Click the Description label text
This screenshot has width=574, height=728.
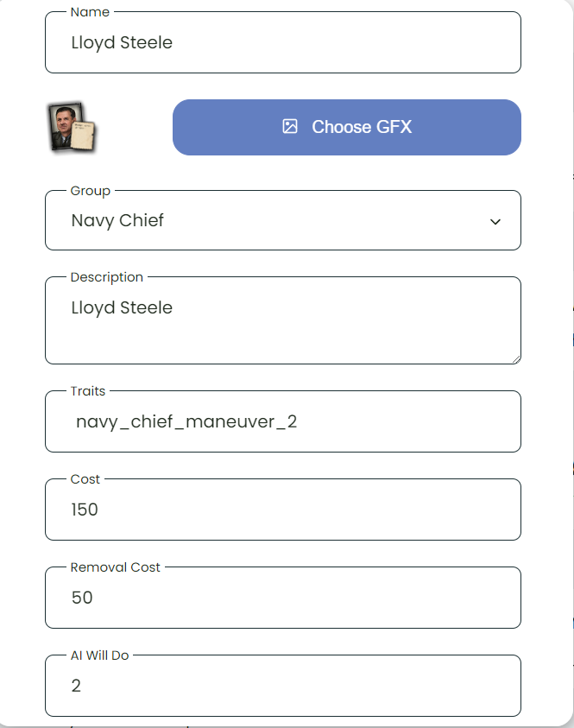[107, 277]
